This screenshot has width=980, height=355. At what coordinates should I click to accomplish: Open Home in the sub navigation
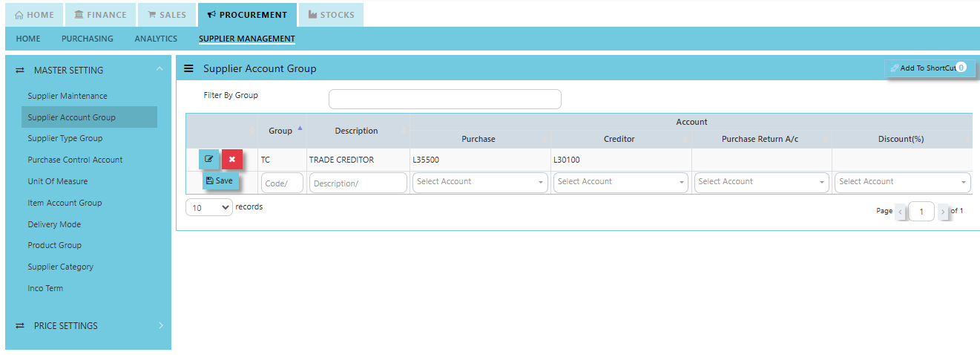(28, 39)
